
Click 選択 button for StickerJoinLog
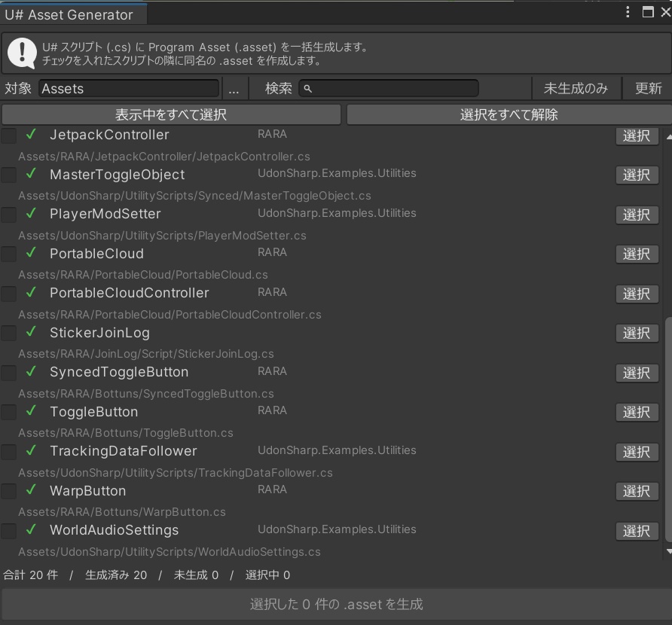tap(637, 334)
